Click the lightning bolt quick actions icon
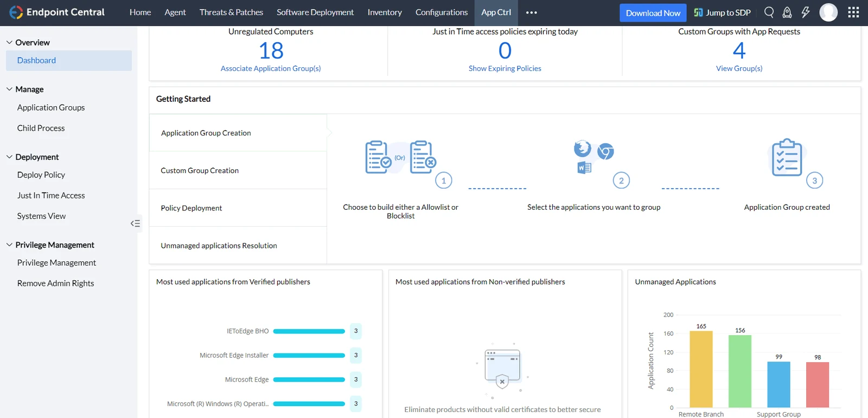Image resolution: width=868 pixels, height=418 pixels. [x=806, y=12]
